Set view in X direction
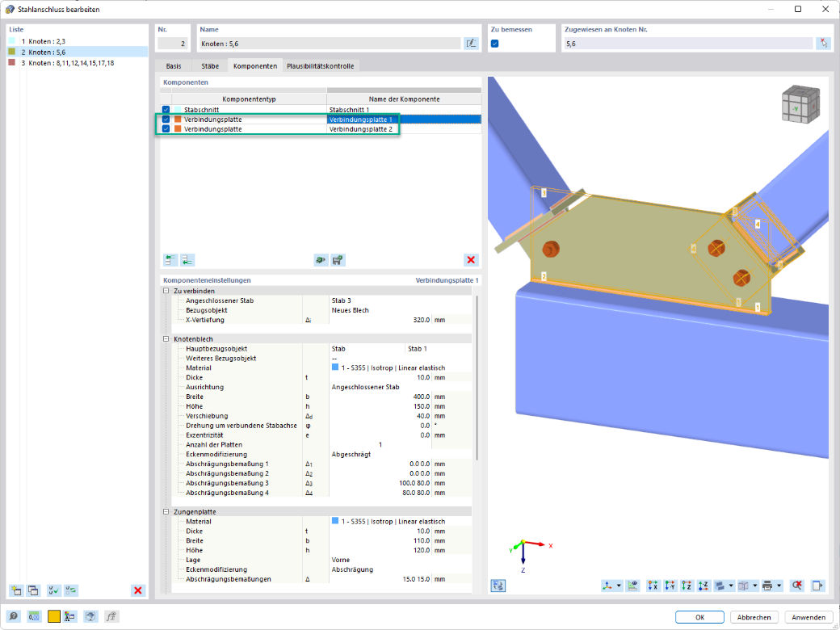Viewport: 840px width, 630px height. [653, 586]
